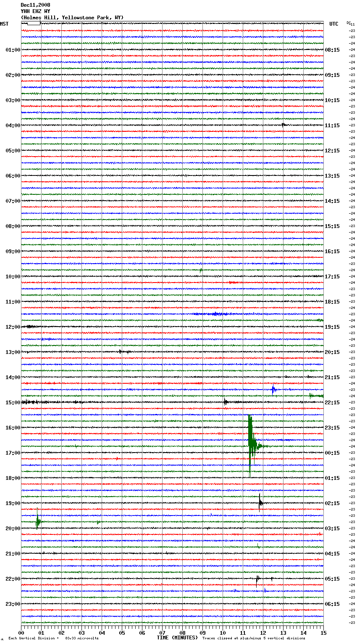
Task: Click the YHH EHZ WY station code
Action: (35, 11)
